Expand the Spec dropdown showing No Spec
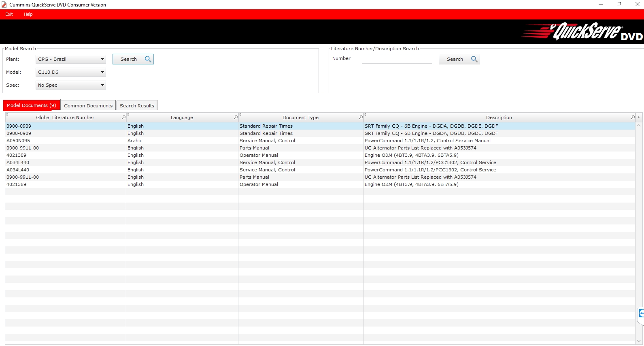Viewport: 644px width, 346px height. pos(102,85)
